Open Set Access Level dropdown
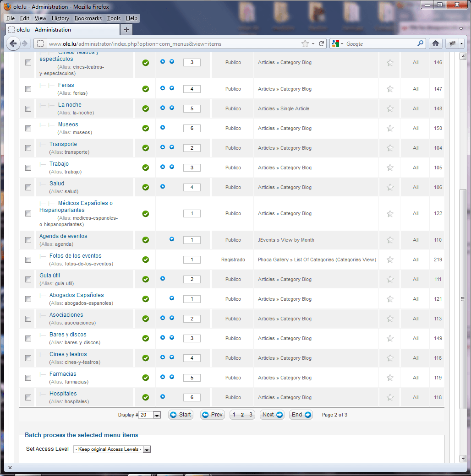 pos(112,449)
